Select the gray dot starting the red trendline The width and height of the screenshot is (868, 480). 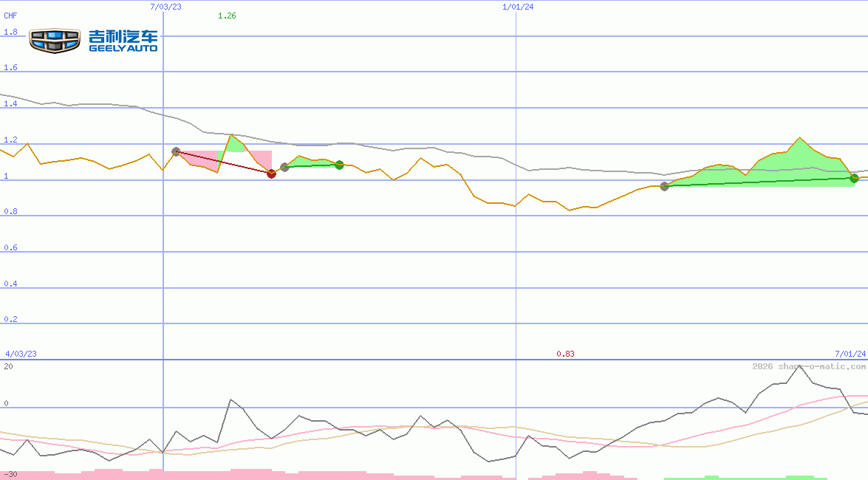point(177,150)
